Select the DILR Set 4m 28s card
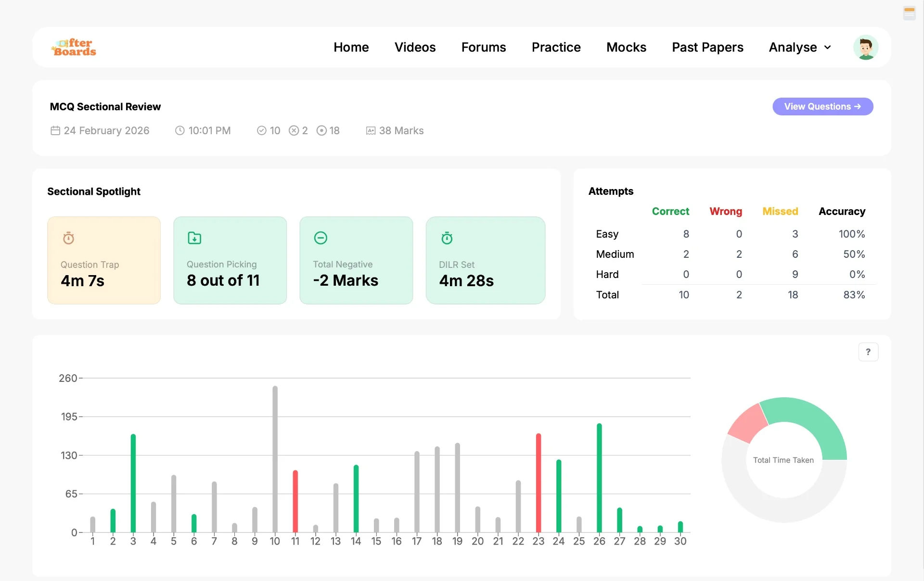Screen dimensions: 924x581 click(485, 260)
